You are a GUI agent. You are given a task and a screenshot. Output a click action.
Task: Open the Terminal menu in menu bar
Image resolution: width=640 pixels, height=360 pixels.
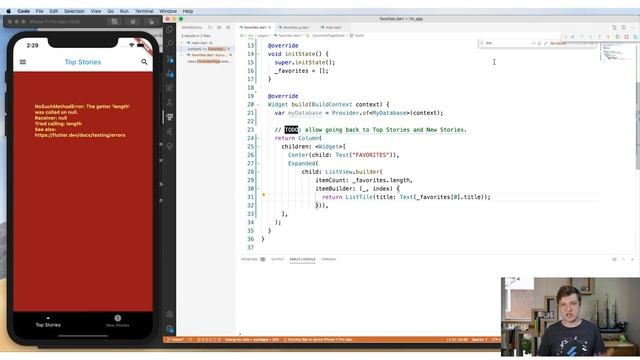[x=144, y=11]
